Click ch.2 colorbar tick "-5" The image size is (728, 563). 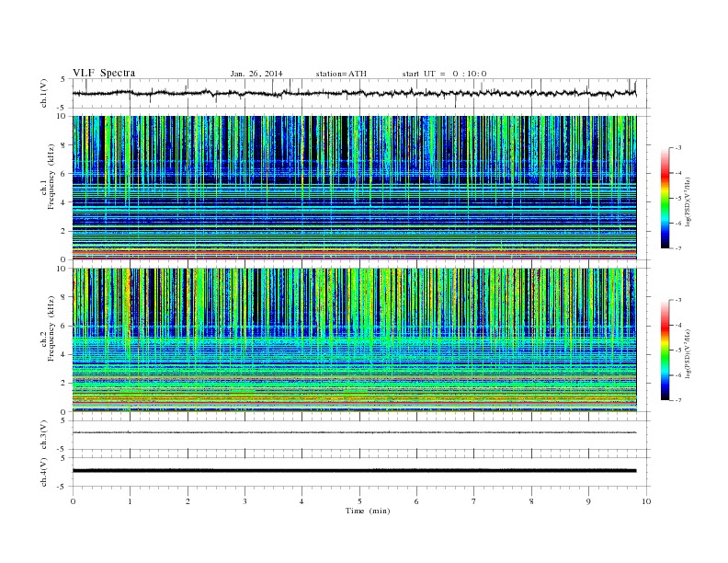point(677,350)
